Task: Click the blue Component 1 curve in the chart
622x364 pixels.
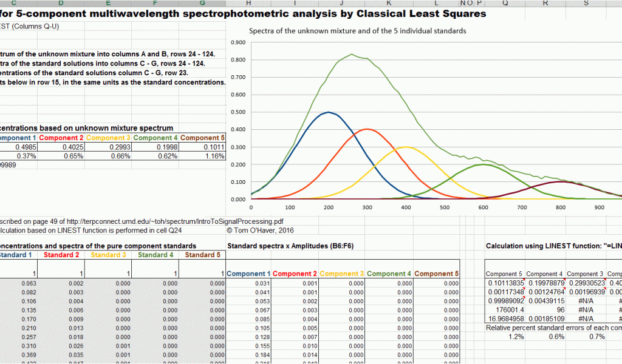Action: tap(329, 112)
